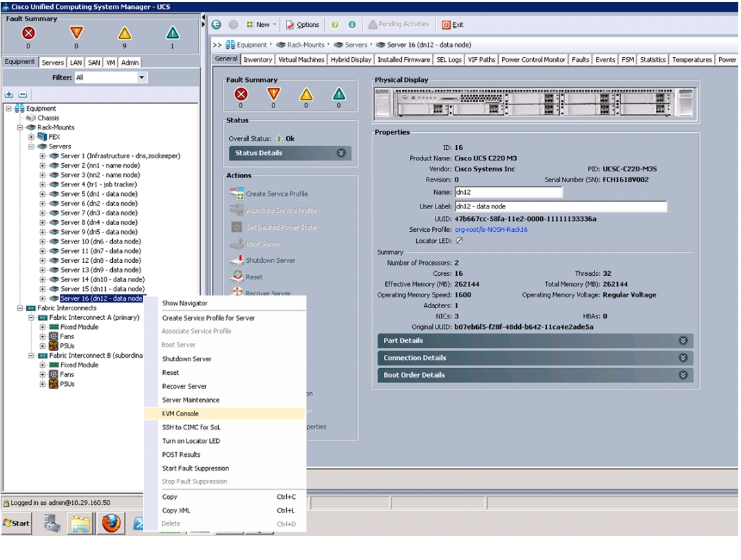Expand Server 1 tree node

click(43, 156)
